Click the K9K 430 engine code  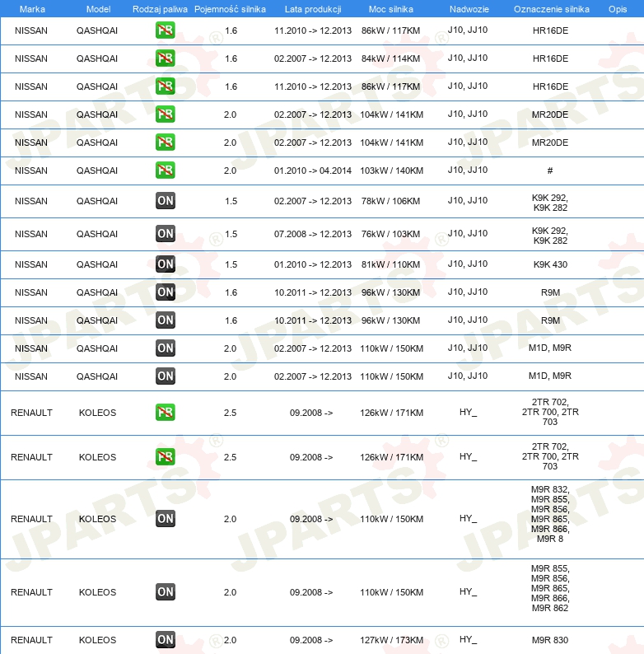pyautogui.click(x=550, y=264)
